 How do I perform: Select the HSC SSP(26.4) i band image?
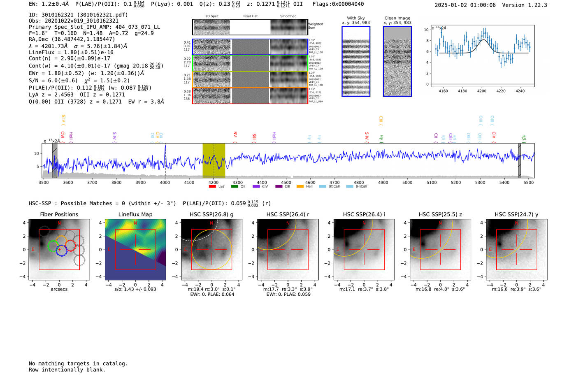(x=364, y=250)
